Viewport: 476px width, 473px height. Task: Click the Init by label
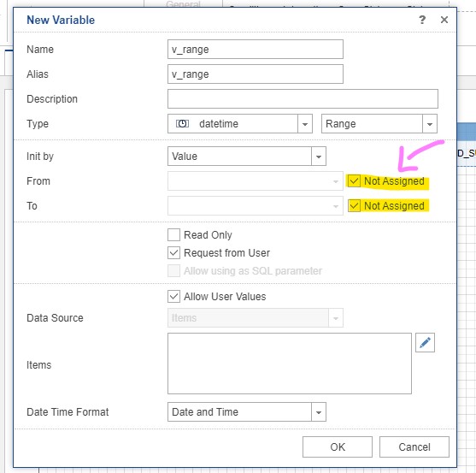point(40,157)
